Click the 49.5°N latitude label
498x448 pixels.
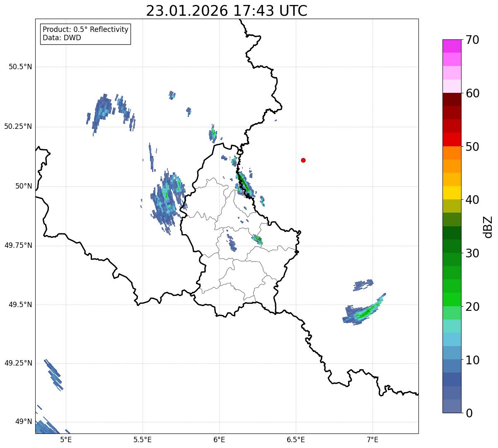tap(20, 305)
